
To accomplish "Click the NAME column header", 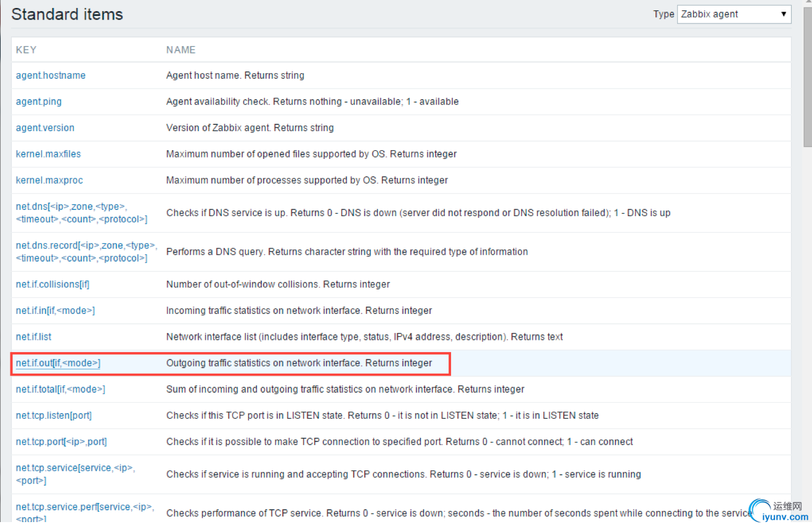I will [181, 50].
